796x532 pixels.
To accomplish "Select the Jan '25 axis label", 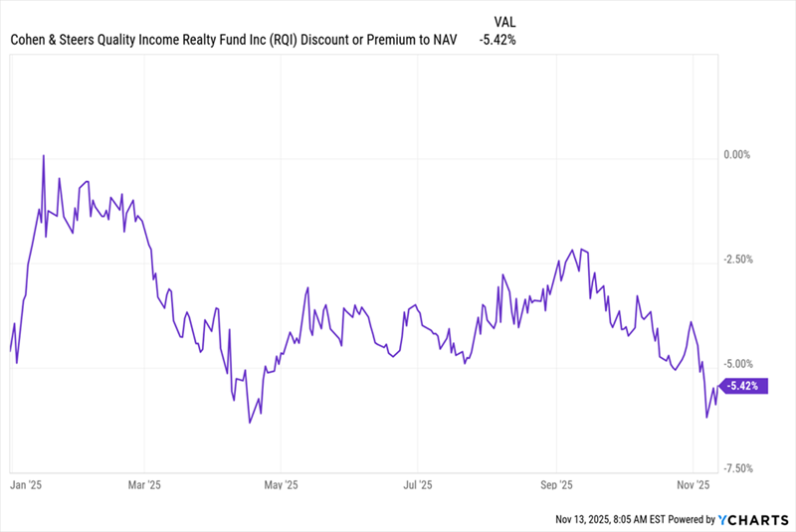I will tap(26, 486).
